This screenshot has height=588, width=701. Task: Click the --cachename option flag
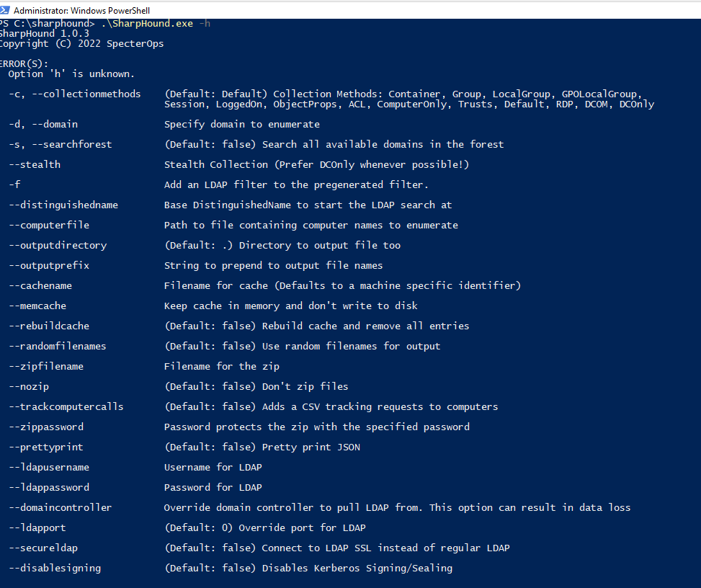pyautogui.click(x=40, y=286)
